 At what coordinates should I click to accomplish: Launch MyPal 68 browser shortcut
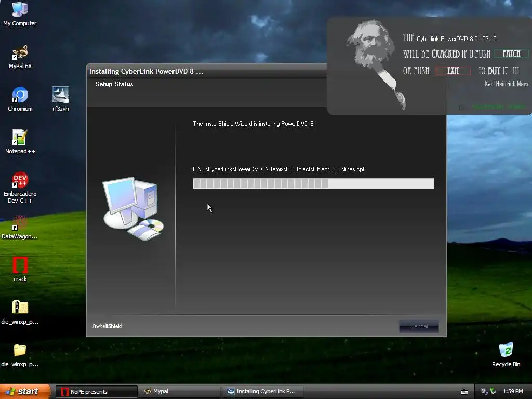[x=20, y=57]
